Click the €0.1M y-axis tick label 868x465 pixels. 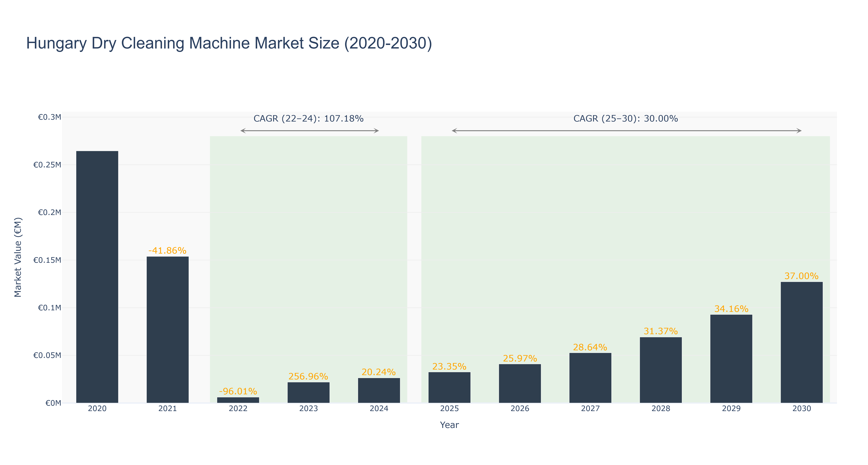(50, 308)
